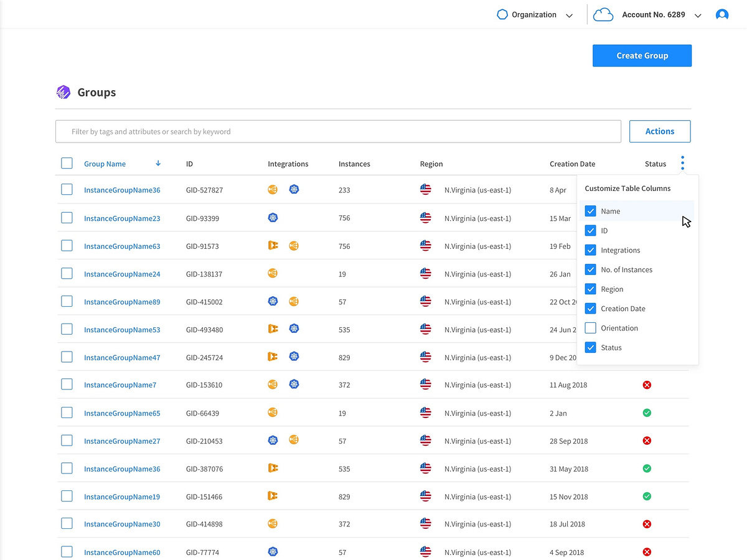The image size is (747, 560).
Task: Click the orange integration icon on InstanceGroupName24 row
Action: 273,273
